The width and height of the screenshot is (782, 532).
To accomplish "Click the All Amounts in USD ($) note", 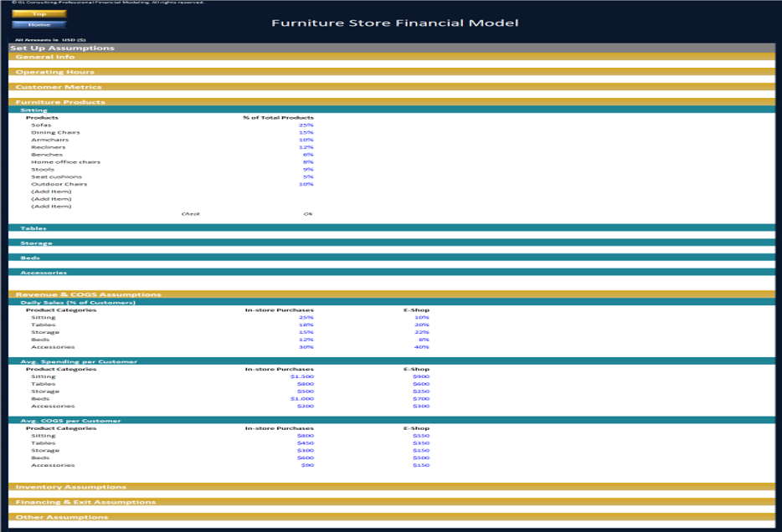I will coord(50,40).
